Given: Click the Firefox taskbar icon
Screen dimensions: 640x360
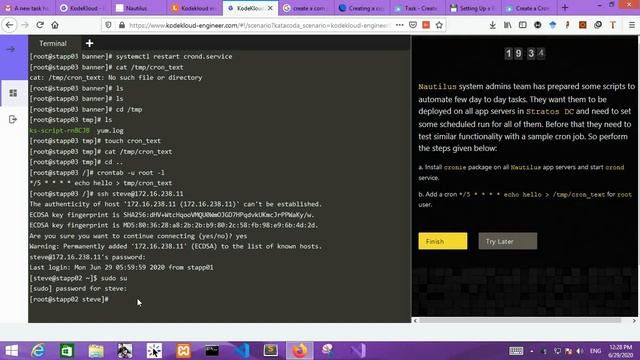Looking at the screenshot, I should click(300, 351).
